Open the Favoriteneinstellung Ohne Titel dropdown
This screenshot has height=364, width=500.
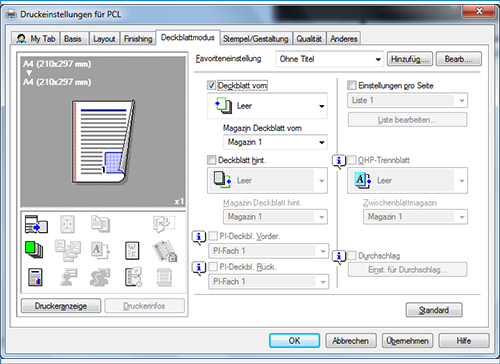click(330, 59)
